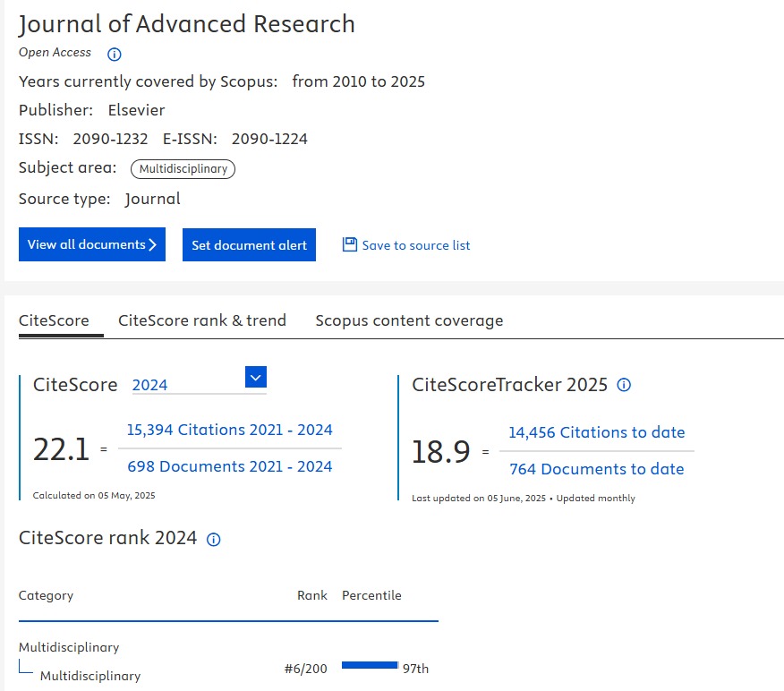This screenshot has height=691, width=784.
Task: Click the chevron arrow on View all documents
Action: click(153, 244)
